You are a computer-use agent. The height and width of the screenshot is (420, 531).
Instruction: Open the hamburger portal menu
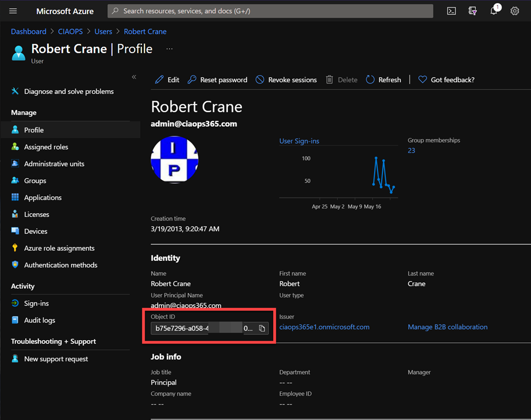pos(13,11)
